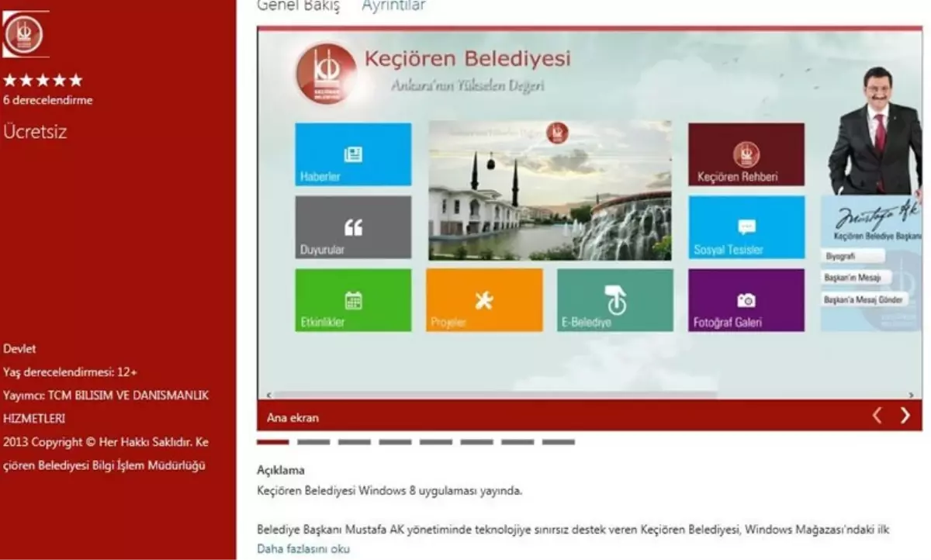Screen dimensions: 931x560
Task: Click the Keçiören Belediyesi app logo
Action: (x=25, y=34)
